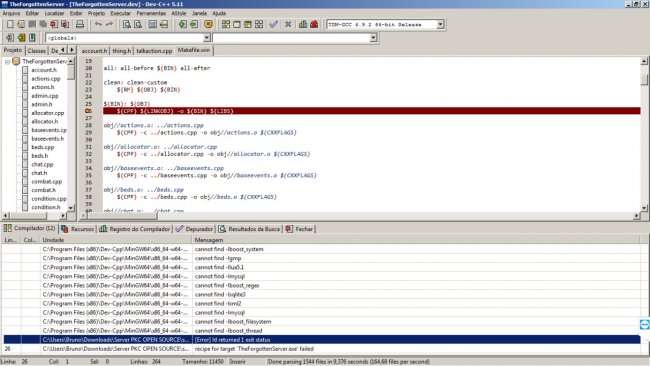Open the Recursos bottom tab
This screenshot has height=366, width=650.
(x=78, y=229)
